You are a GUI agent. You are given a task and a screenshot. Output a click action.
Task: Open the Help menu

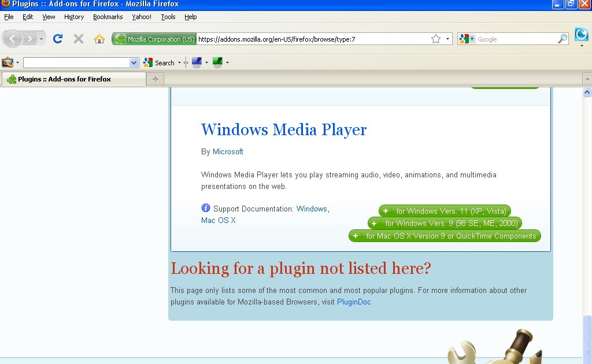[191, 17]
